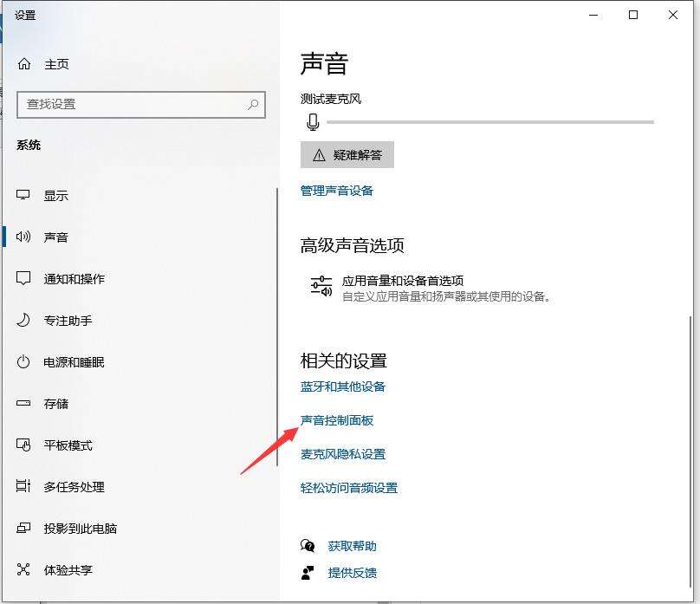Screen dimensions: 700x604
Task: Click the 声音 page title
Action: [x=324, y=63]
